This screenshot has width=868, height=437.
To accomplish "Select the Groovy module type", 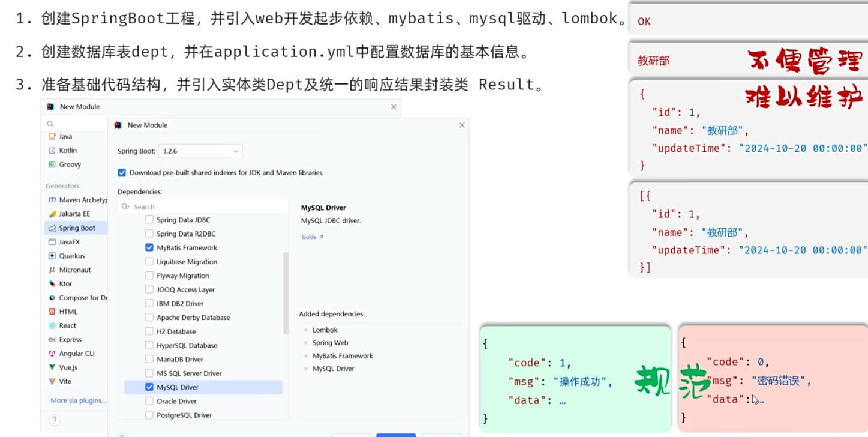I will [x=64, y=164].
